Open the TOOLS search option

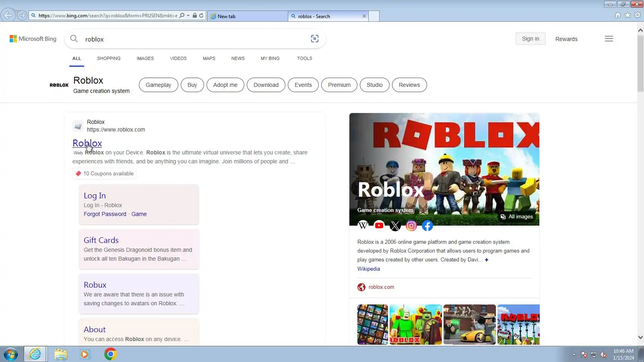(305, 58)
